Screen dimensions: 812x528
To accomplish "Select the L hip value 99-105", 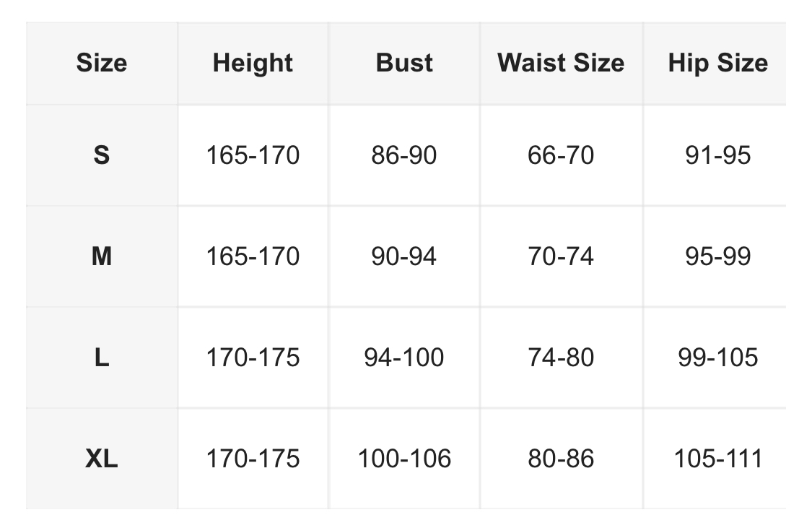I will [x=717, y=357].
